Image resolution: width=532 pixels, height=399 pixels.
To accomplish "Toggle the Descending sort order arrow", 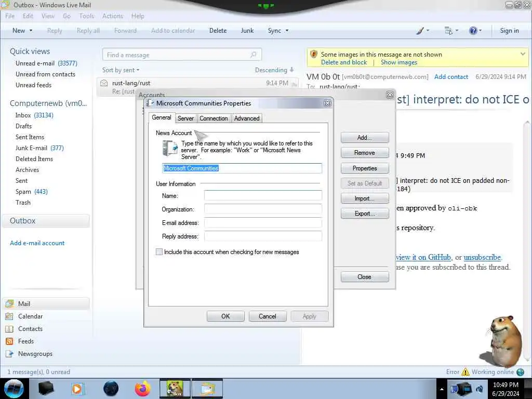I will [x=291, y=70].
